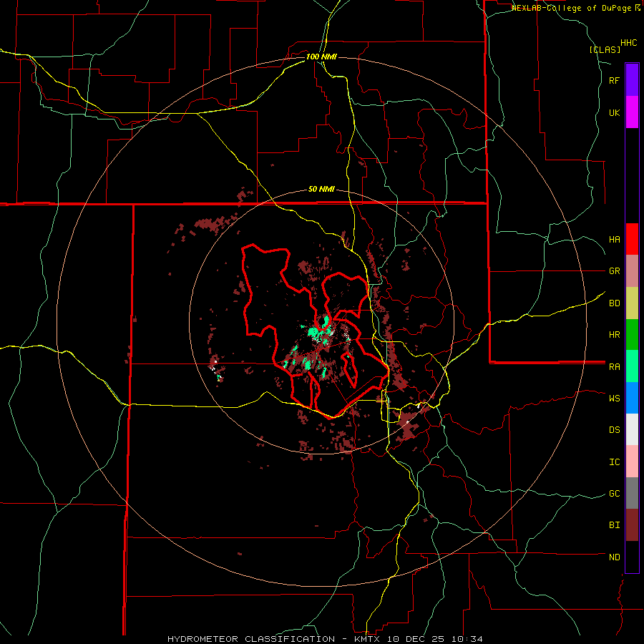The height and width of the screenshot is (644, 644).
Task: Click the BI brown legend swatch
Action: [632, 525]
